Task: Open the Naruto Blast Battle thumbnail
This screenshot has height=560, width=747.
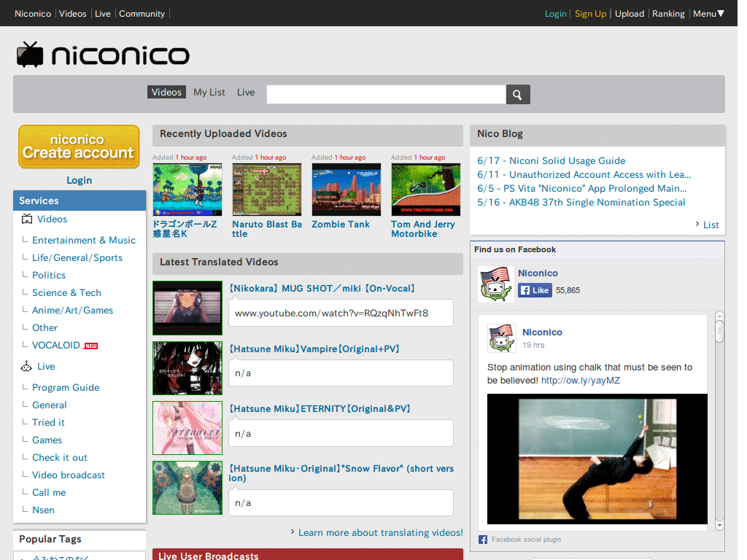Action: 267,190
